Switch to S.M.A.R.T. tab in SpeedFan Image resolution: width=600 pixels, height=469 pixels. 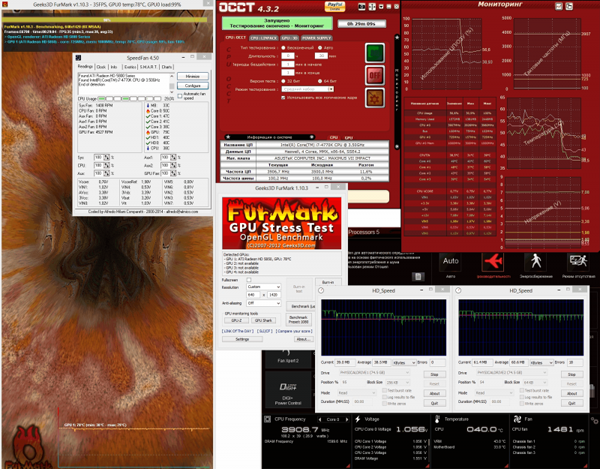click(148, 67)
